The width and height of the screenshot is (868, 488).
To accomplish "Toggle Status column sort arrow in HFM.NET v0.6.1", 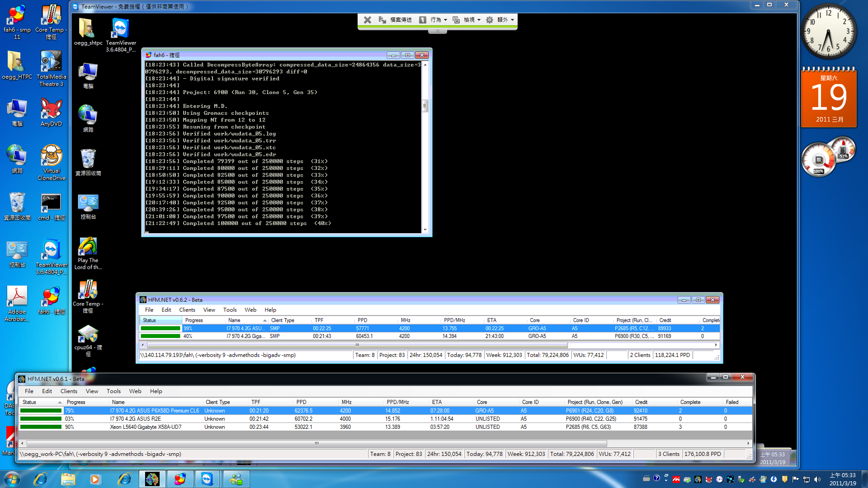I will [x=60, y=402].
